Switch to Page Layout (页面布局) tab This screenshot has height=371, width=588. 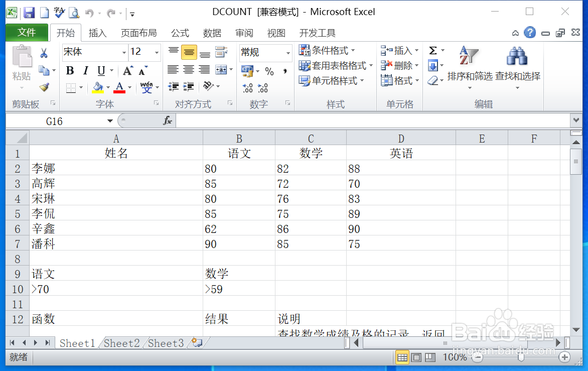pyautogui.click(x=138, y=34)
